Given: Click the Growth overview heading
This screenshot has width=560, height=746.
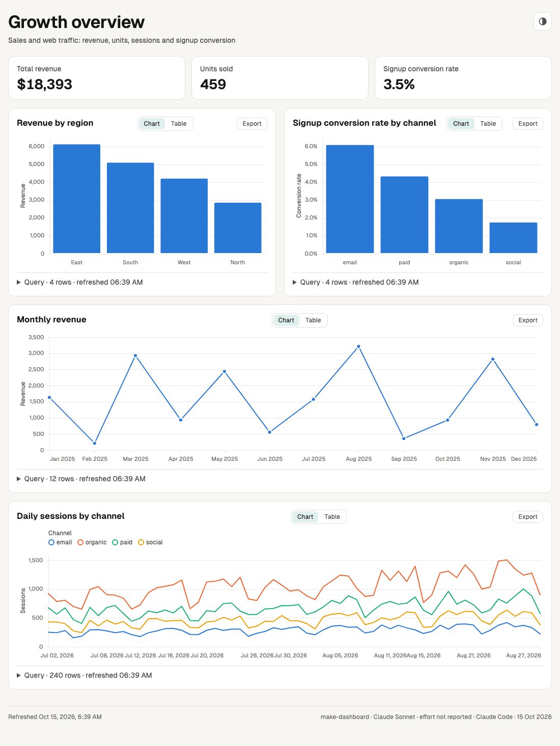Looking at the screenshot, I should [x=76, y=22].
